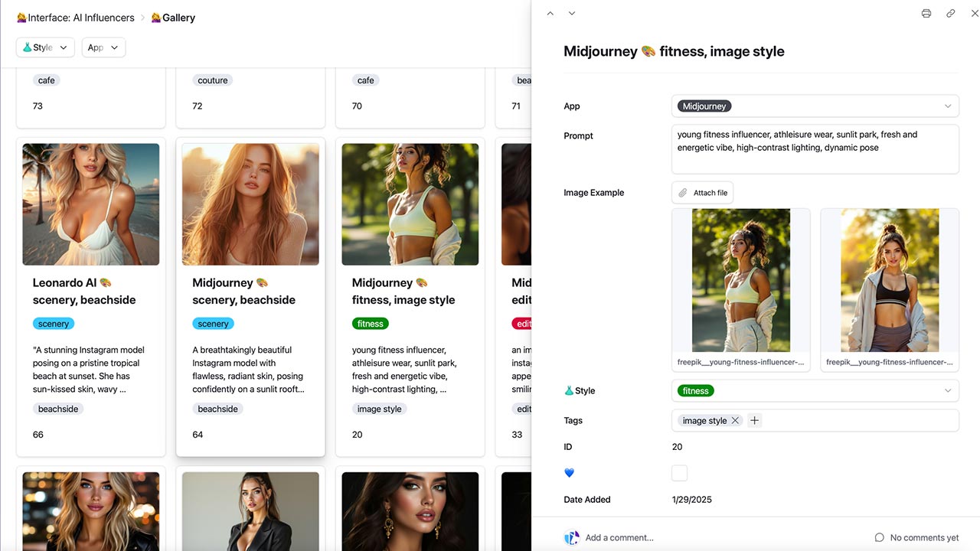Open the App filter dropdown in toolbar

(x=103, y=47)
